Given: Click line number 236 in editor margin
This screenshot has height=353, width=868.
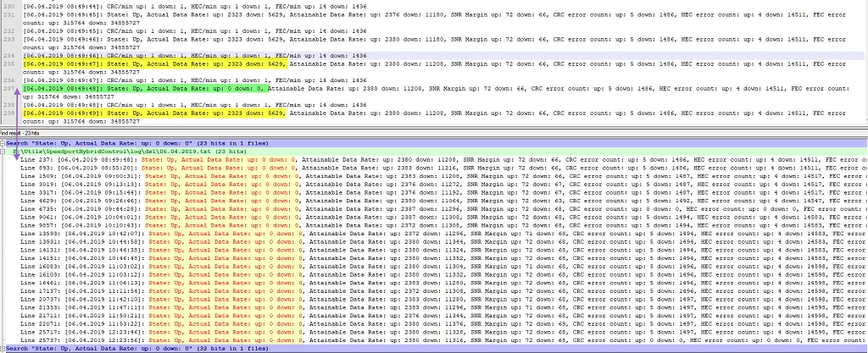Looking at the screenshot, I should pyautogui.click(x=9, y=80).
